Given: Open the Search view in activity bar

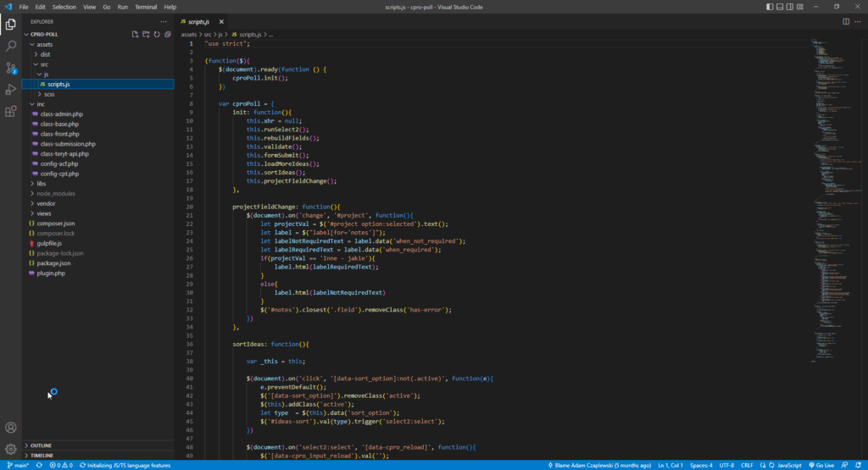Looking at the screenshot, I should (x=10, y=46).
